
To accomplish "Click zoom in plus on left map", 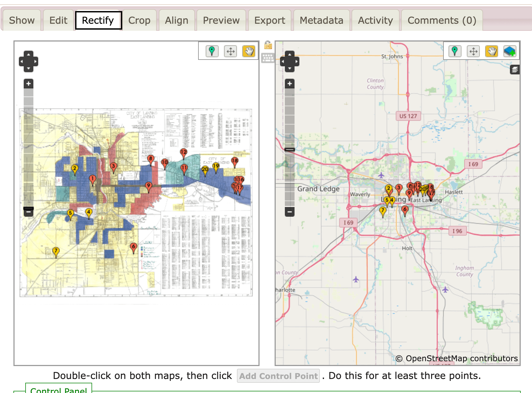I will [x=29, y=84].
